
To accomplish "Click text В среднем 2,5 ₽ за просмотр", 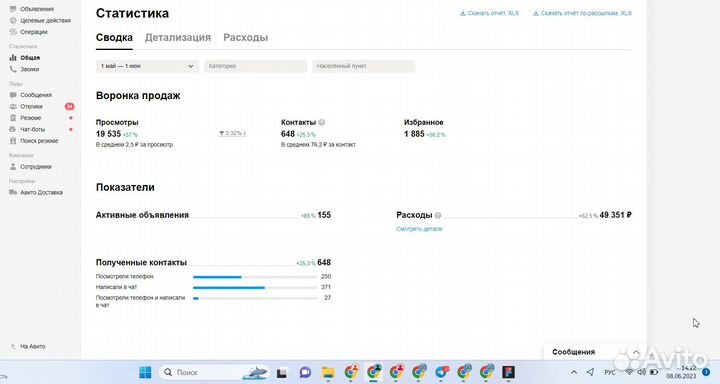I will [135, 145].
